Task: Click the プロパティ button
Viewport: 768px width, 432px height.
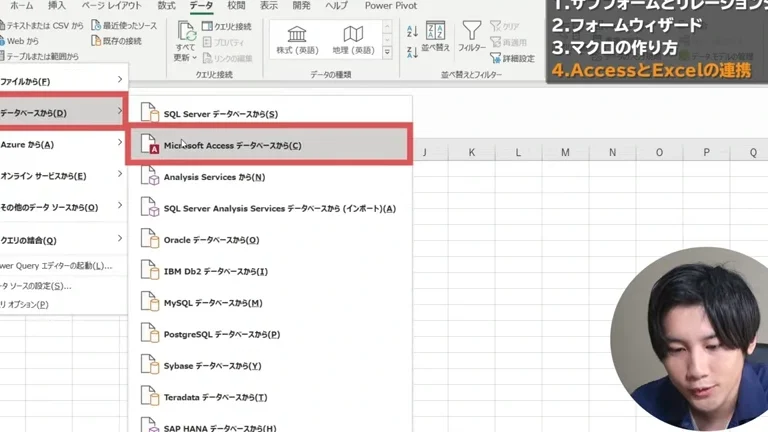Action: (x=223, y=43)
